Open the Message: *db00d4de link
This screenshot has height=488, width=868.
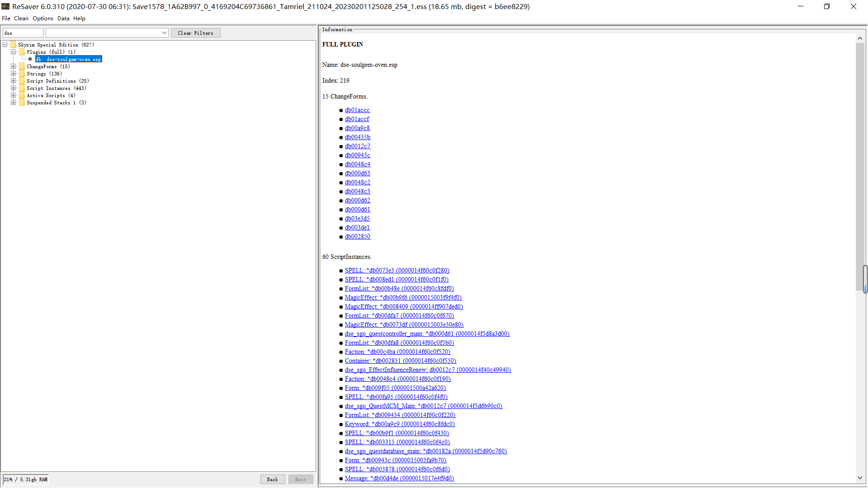pyautogui.click(x=399, y=479)
